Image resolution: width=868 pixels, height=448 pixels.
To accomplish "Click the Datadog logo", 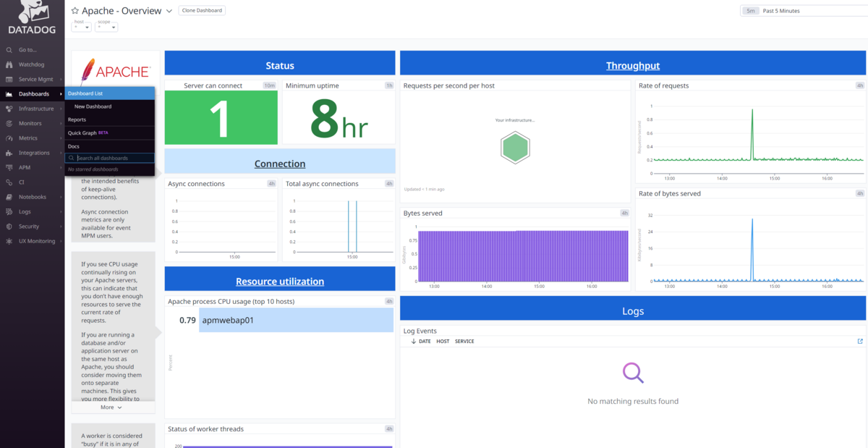I will [31, 20].
